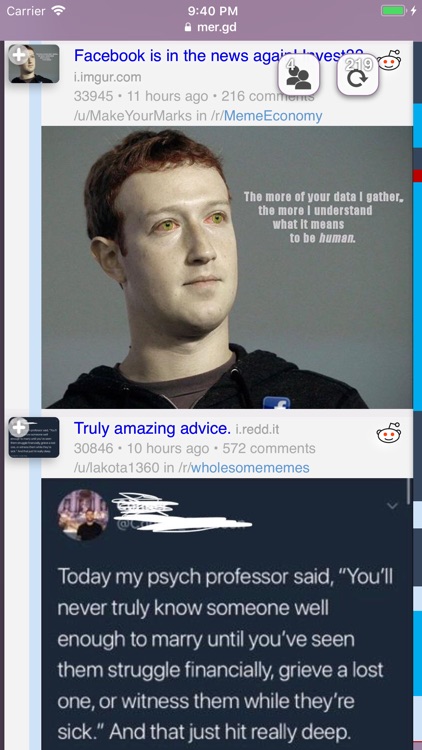
Task: Click the scrollbar beside the tweet image
Action: pyautogui.click(x=408, y=491)
